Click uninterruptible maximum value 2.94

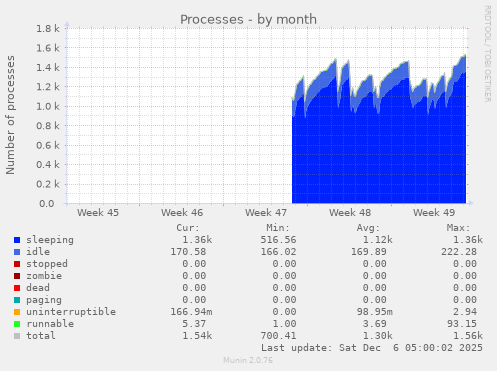click(x=465, y=312)
